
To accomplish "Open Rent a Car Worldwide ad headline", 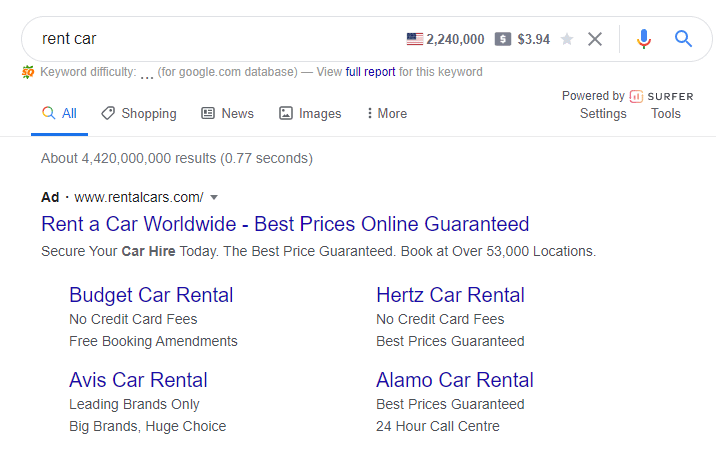I will 285,224.
